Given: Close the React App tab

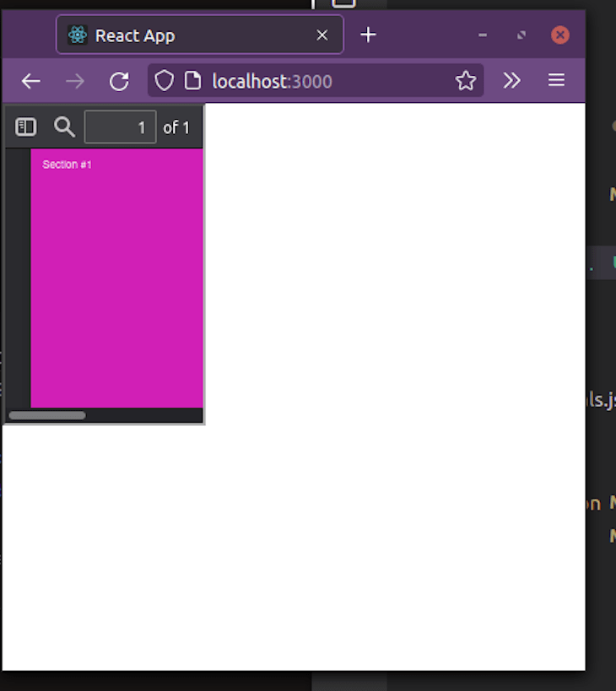Looking at the screenshot, I should [x=322, y=35].
